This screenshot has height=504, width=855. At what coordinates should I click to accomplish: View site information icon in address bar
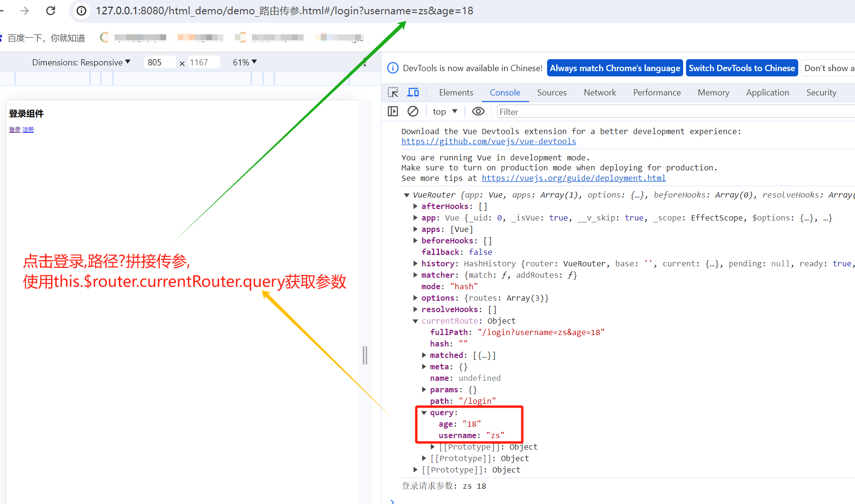tap(82, 10)
